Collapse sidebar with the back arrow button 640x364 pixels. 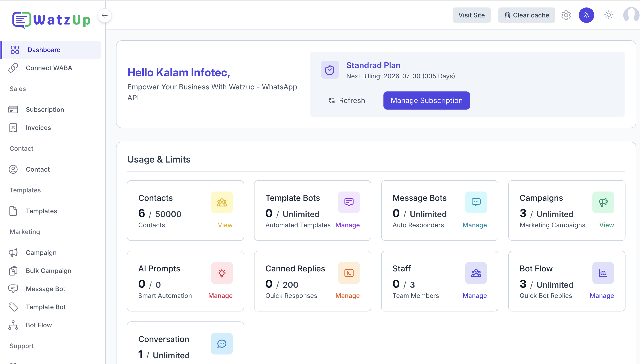(x=105, y=15)
